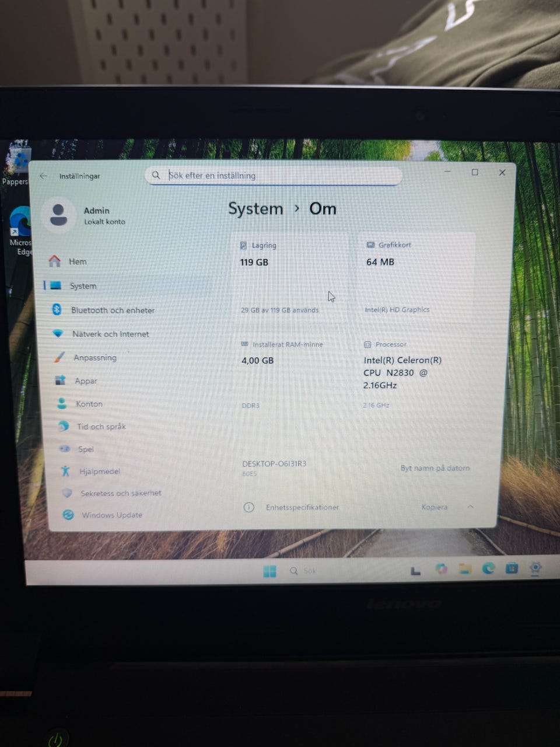Click Kopiera to copy device specifications

click(435, 507)
